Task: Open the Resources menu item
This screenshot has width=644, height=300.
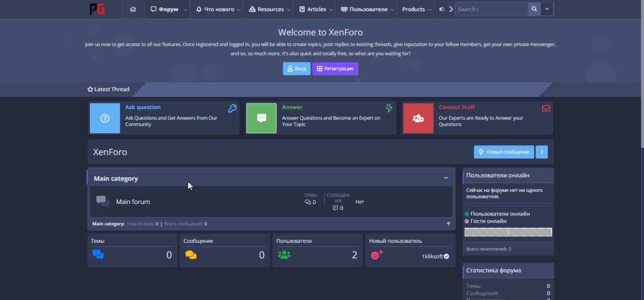Action: point(267,9)
